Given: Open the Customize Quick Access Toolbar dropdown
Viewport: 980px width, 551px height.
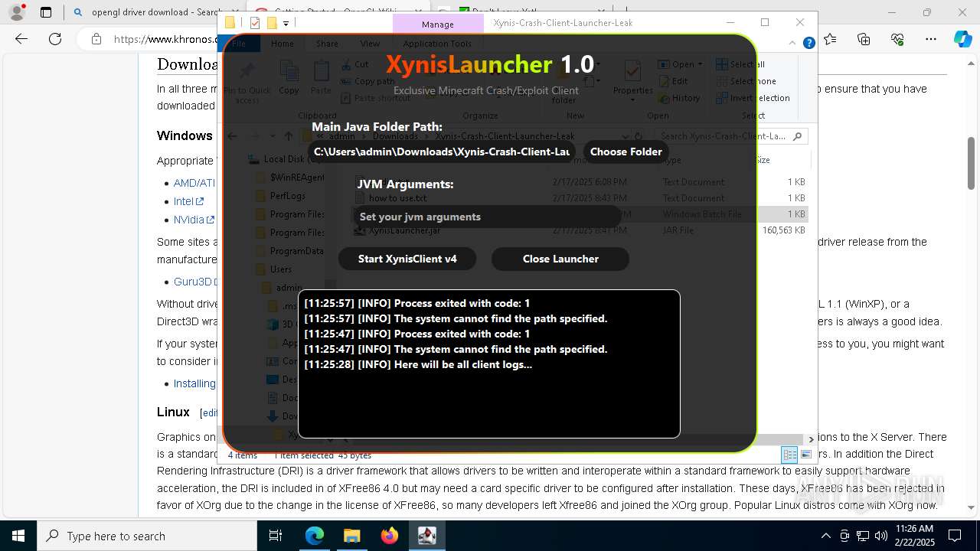Looking at the screenshot, I should (286, 24).
